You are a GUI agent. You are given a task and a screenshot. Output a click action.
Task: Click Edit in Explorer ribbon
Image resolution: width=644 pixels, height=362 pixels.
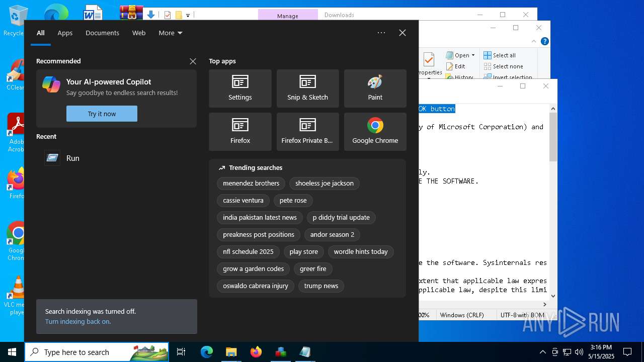point(456,66)
